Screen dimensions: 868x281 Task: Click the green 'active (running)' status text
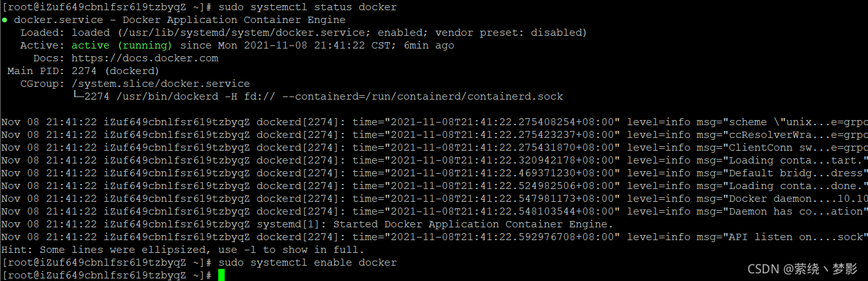(122, 45)
